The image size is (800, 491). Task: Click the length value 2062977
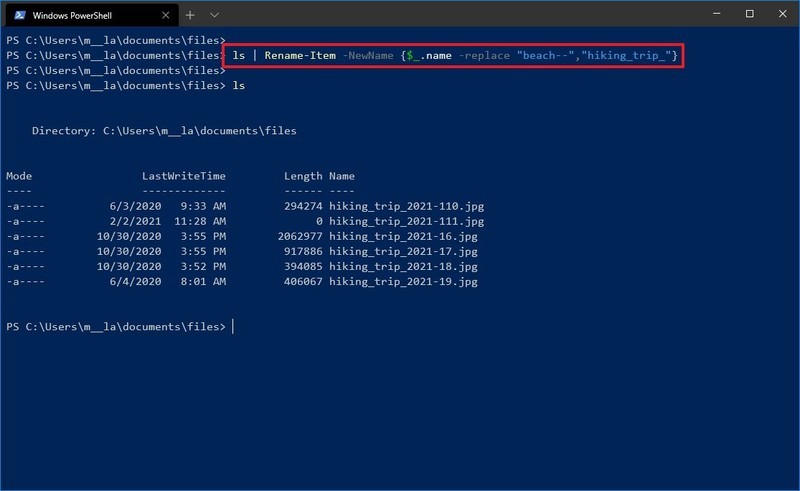click(300, 236)
